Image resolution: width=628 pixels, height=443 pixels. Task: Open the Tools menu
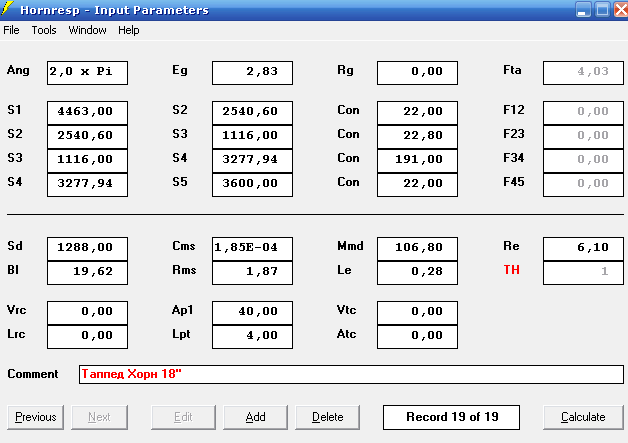tap(44, 30)
